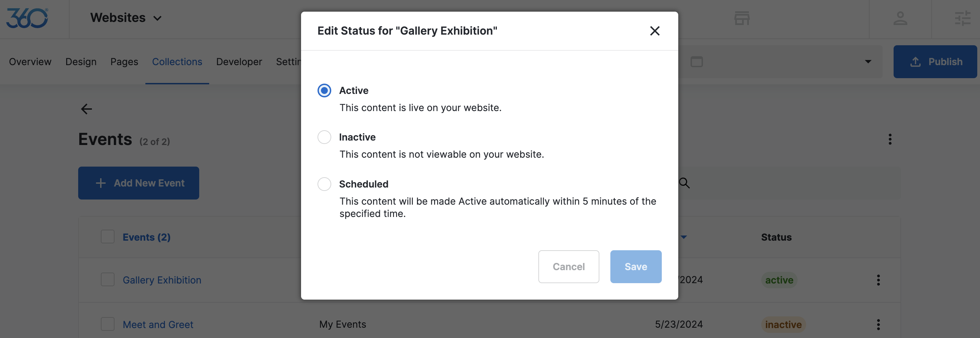
Task: Click Cancel in the dialog
Action: click(x=569, y=266)
